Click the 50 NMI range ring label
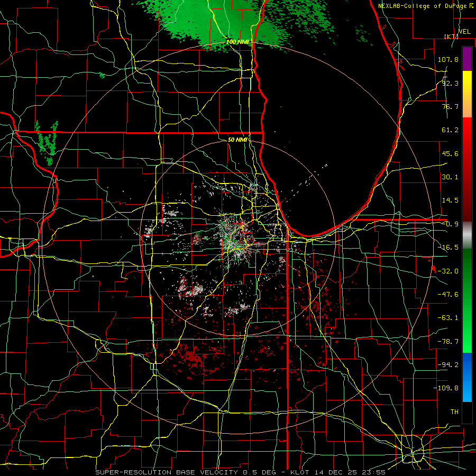 [237, 140]
